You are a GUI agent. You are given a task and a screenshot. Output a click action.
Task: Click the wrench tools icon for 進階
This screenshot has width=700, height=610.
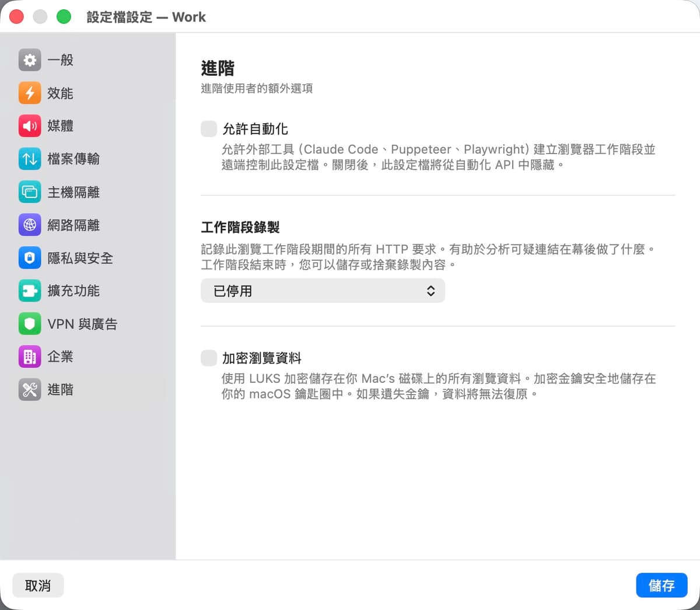click(30, 390)
